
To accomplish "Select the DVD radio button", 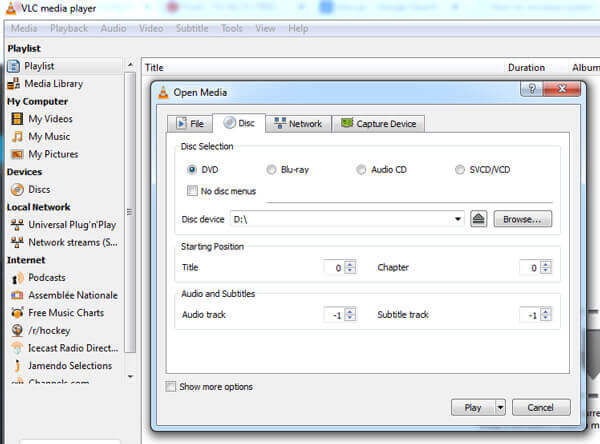I will click(192, 170).
